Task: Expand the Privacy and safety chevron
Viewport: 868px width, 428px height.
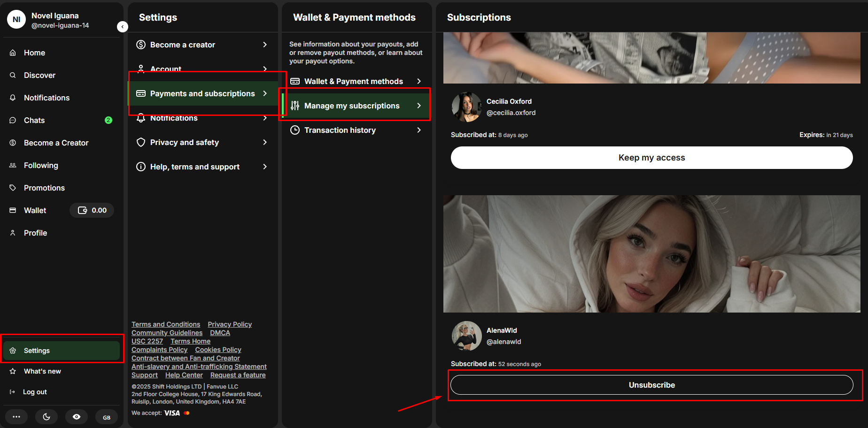Action: 265,142
